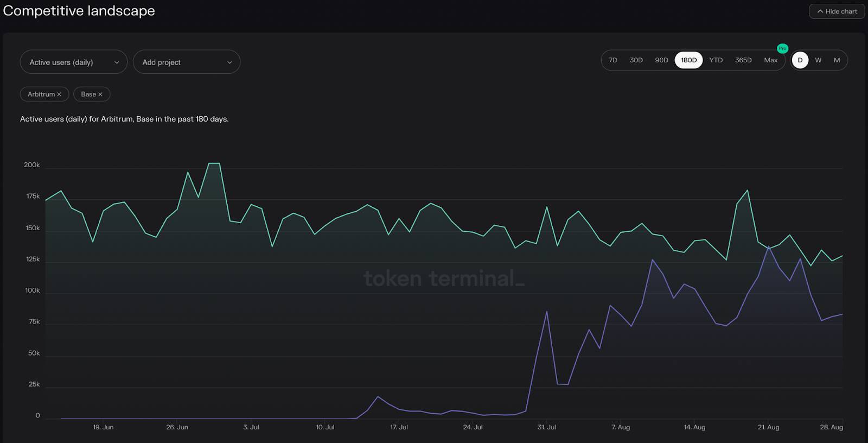The width and height of the screenshot is (868, 443).
Task: Click the 25k y-axis label
Action: 34,384
